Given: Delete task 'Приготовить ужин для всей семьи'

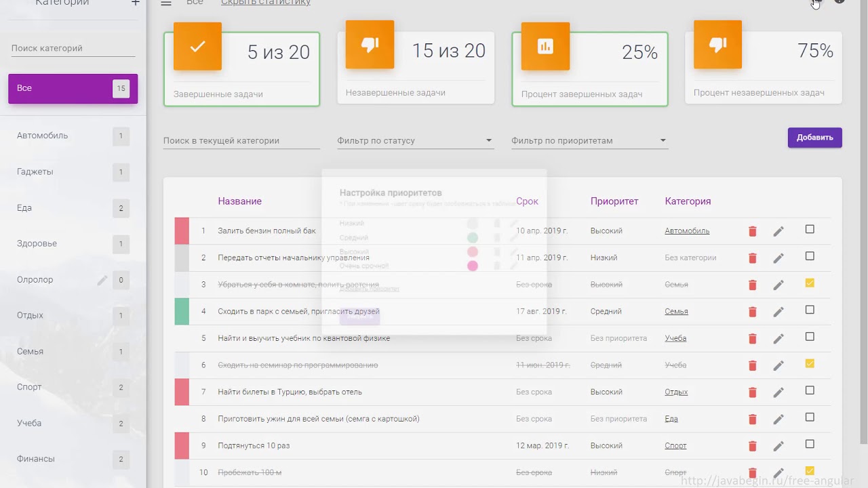Looking at the screenshot, I should (752, 419).
